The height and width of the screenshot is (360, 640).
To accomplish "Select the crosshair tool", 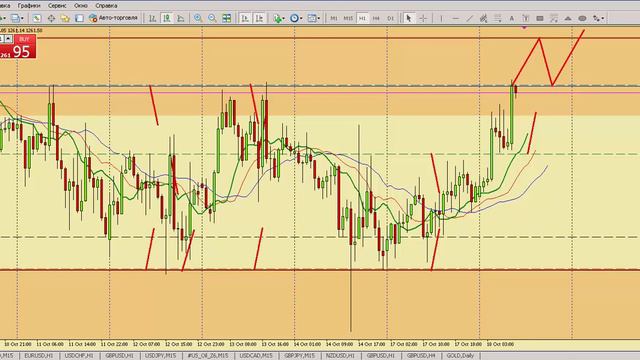I will tap(423, 18).
